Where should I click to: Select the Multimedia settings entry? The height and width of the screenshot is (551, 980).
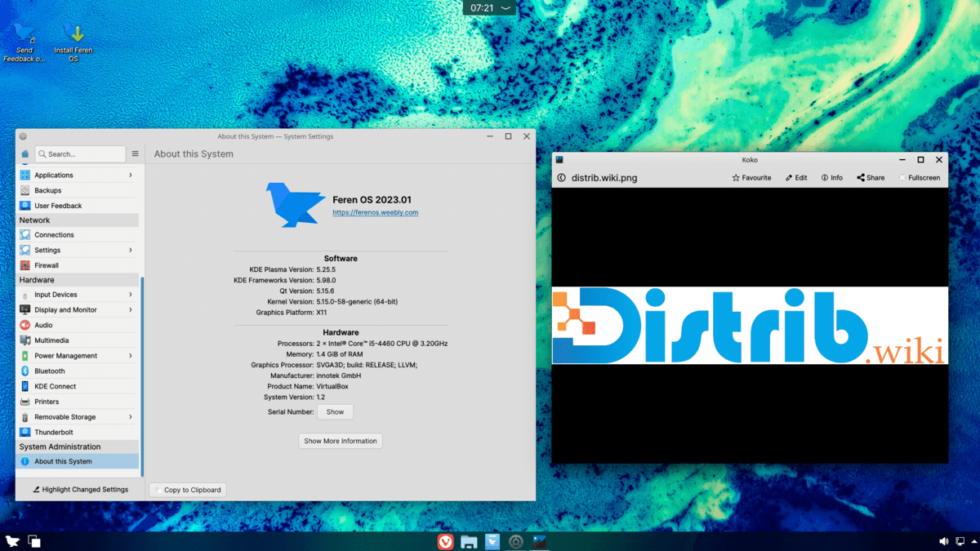coord(78,340)
